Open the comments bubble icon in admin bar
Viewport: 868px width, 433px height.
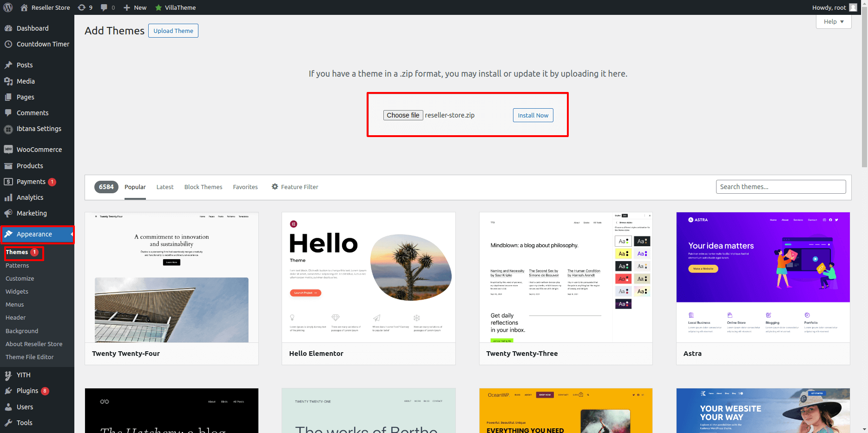[104, 7]
